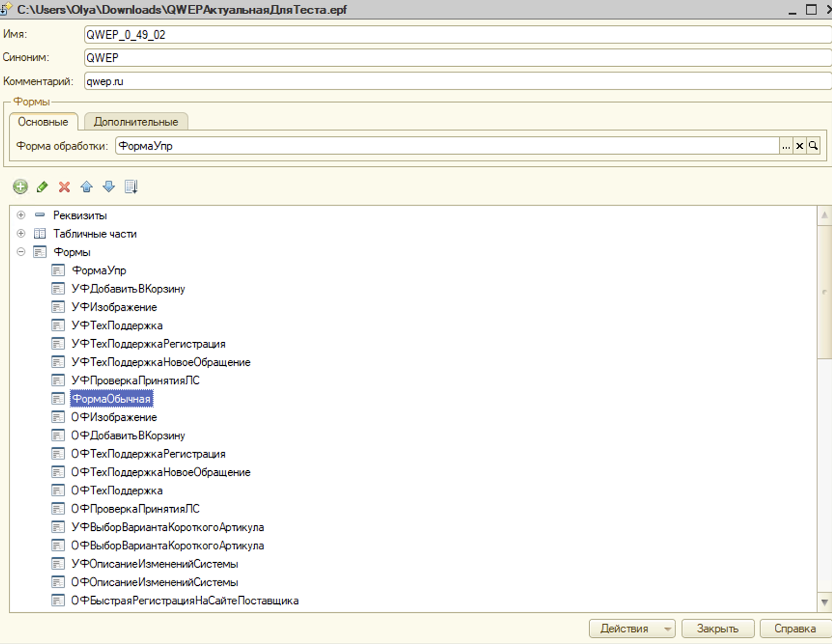
Task: Switch to the Дополнительные tab
Action: pos(136,122)
